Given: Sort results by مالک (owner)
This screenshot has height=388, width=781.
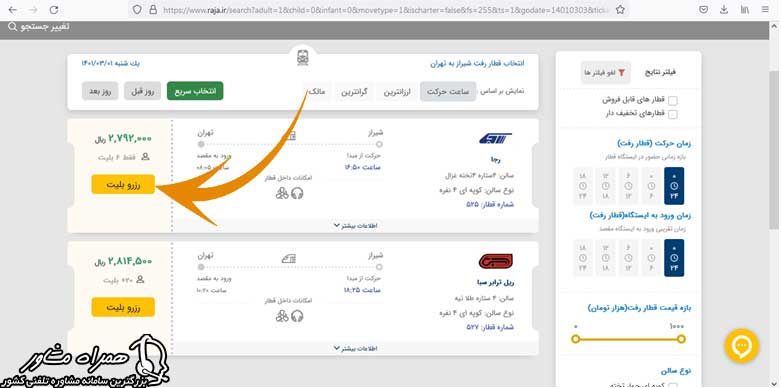Looking at the screenshot, I should pyautogui.click(x=317, y=92).
